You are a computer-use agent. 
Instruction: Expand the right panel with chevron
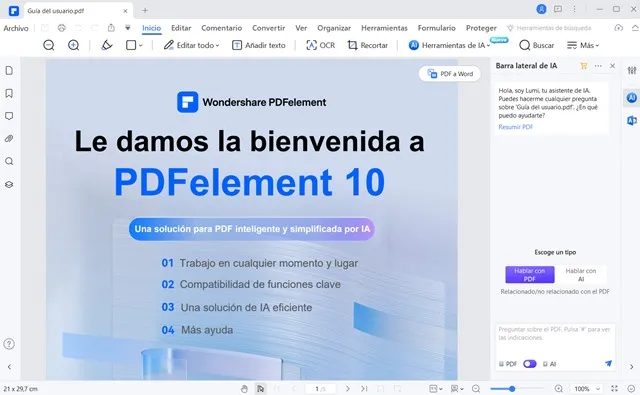coord(631,367)
